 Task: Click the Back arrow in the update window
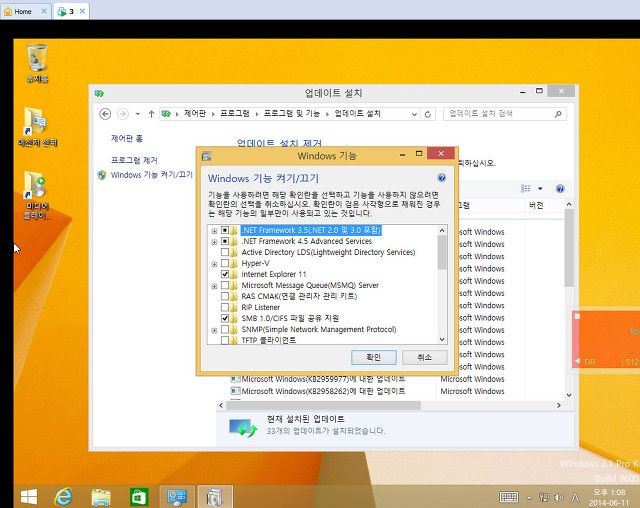105,114
